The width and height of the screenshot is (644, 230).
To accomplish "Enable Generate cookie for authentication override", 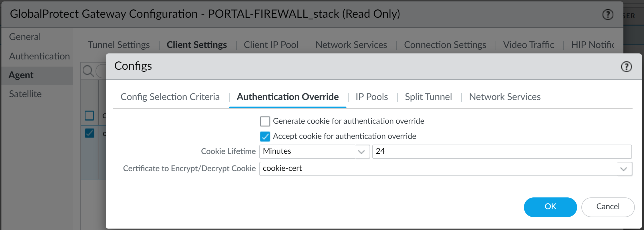I will point(265,121).
